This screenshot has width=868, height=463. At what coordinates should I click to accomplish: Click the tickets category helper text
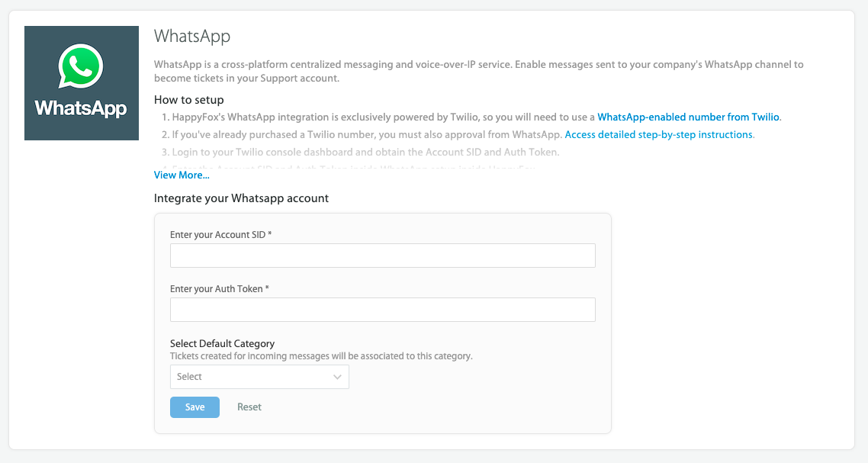tap(321, 356)
